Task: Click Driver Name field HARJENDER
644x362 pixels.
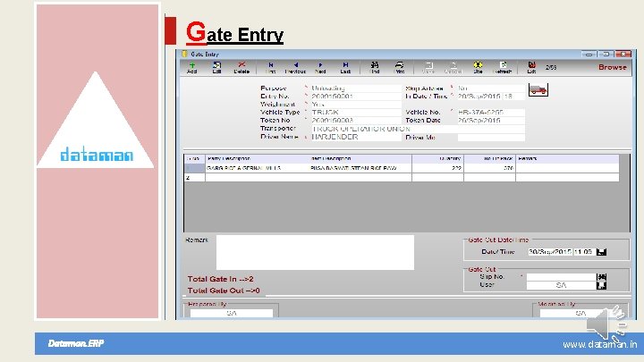Action: (356, 137)
